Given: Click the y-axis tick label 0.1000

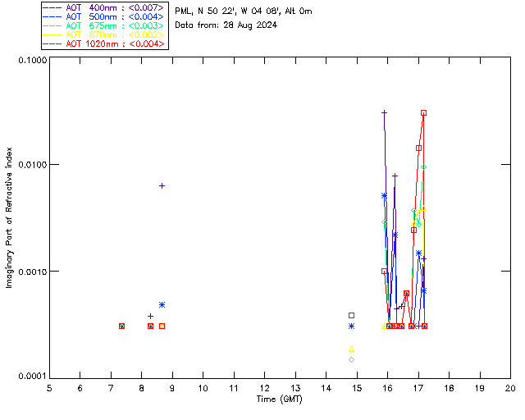Looking at the screenshot, I should point(33,60).
